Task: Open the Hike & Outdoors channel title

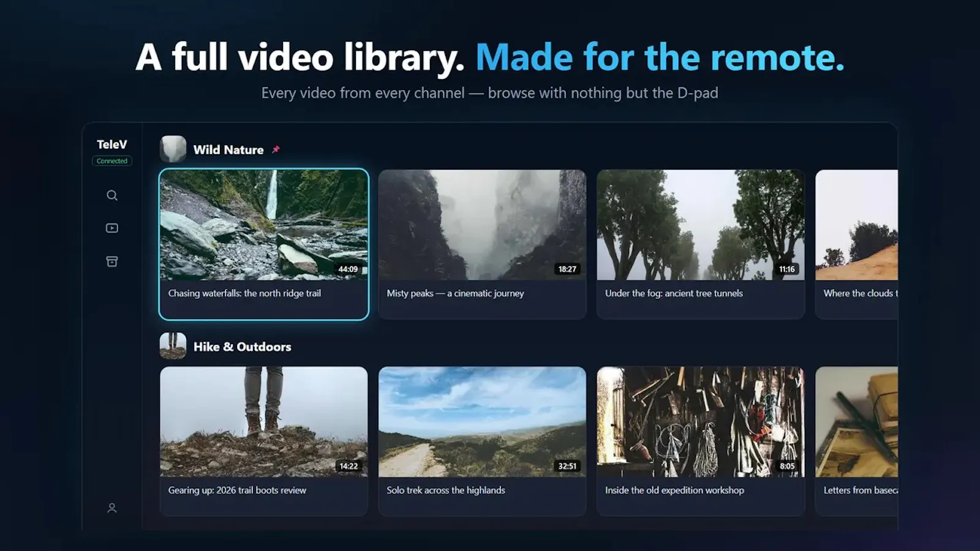Action: coord(242,347)
